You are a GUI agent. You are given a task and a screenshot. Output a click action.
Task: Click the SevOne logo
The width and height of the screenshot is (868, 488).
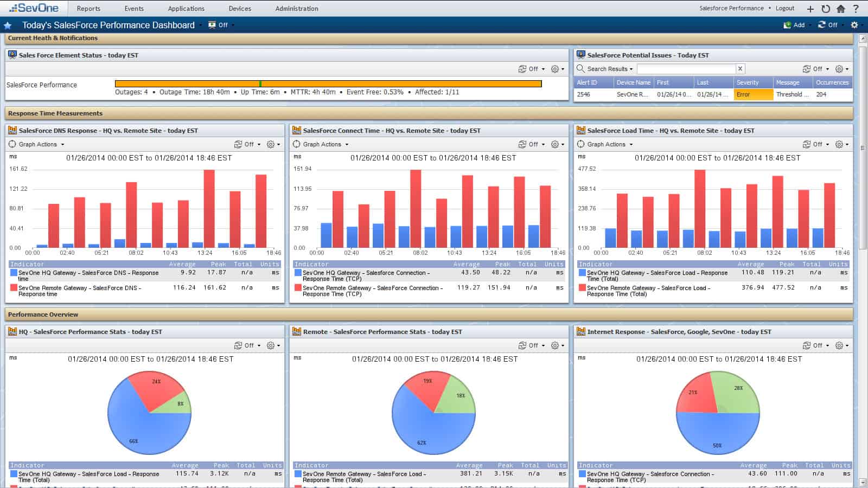tap(34, 8)
